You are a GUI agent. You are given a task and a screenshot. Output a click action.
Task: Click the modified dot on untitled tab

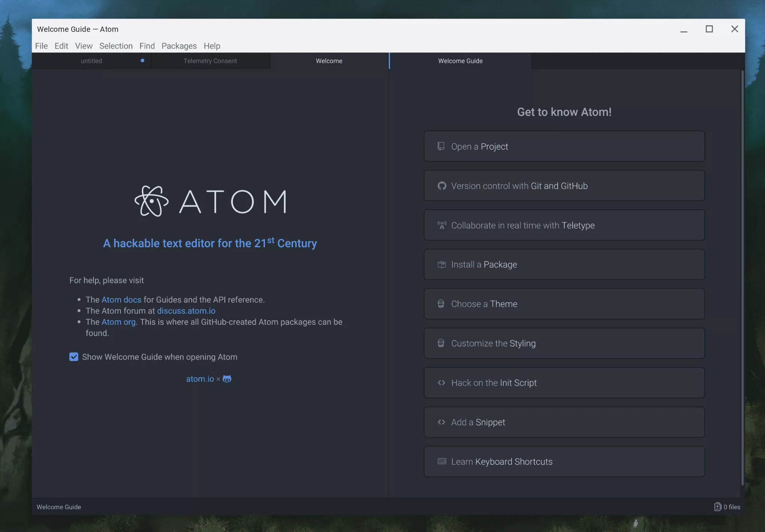click(x=142, y=61)
